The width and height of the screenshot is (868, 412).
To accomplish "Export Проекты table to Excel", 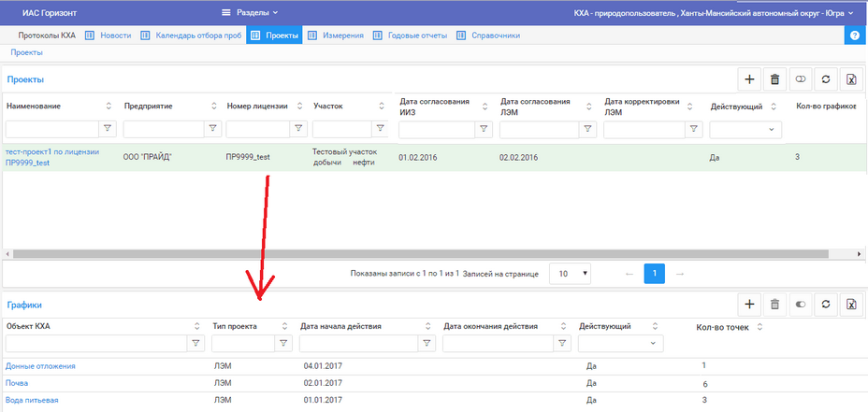I will pyautogui.click(x=851, y=80).
